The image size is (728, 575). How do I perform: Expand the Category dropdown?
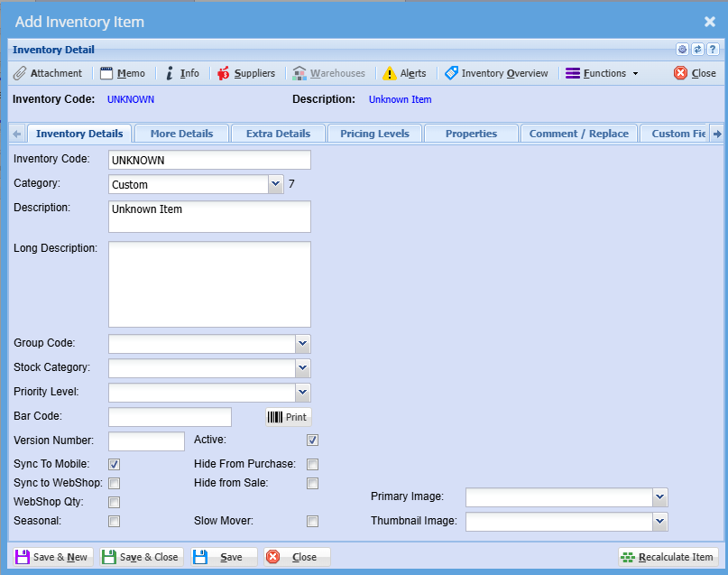tap(276, 184)
